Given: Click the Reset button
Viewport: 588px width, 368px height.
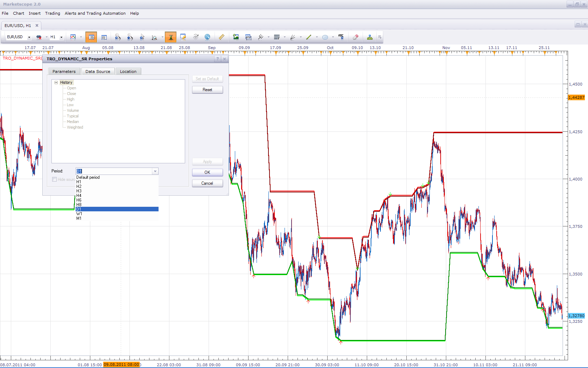Looking at the screenshot, I should coord(208,90).
